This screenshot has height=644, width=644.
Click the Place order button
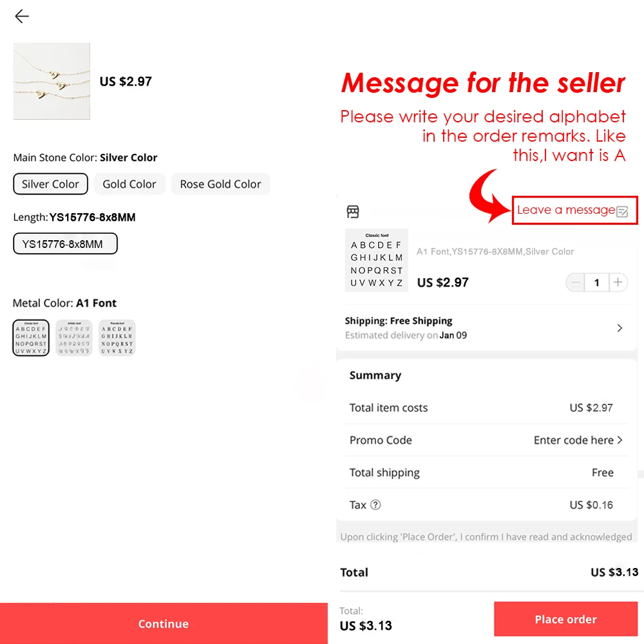tap(565, 619)
